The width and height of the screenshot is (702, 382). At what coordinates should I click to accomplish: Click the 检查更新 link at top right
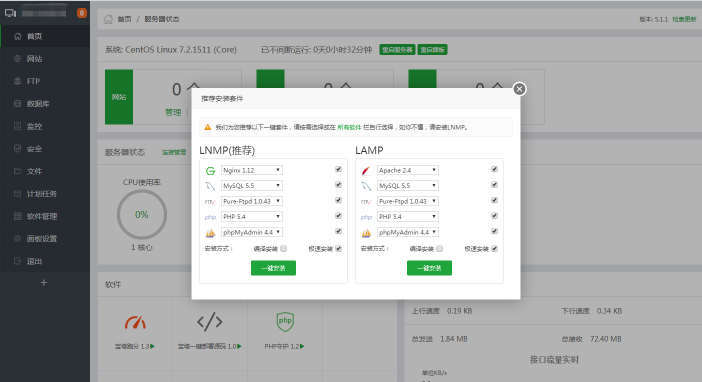pyautogui.click(x=685, y=19)
